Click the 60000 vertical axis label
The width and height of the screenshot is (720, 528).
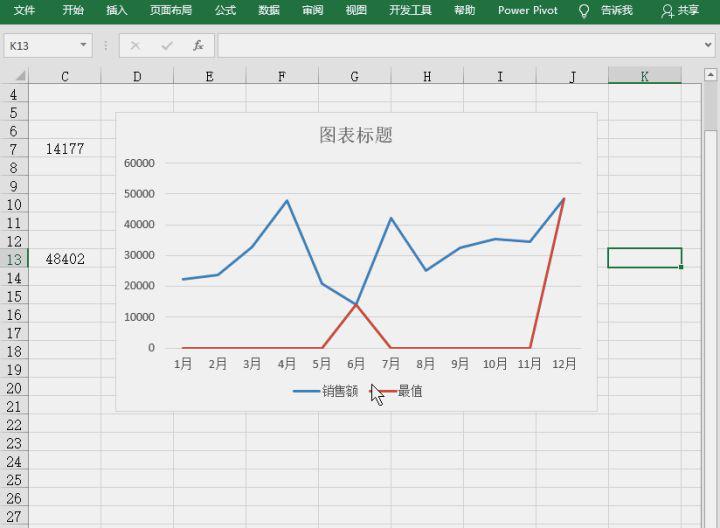pyautogui.click(x=139, y=163)
